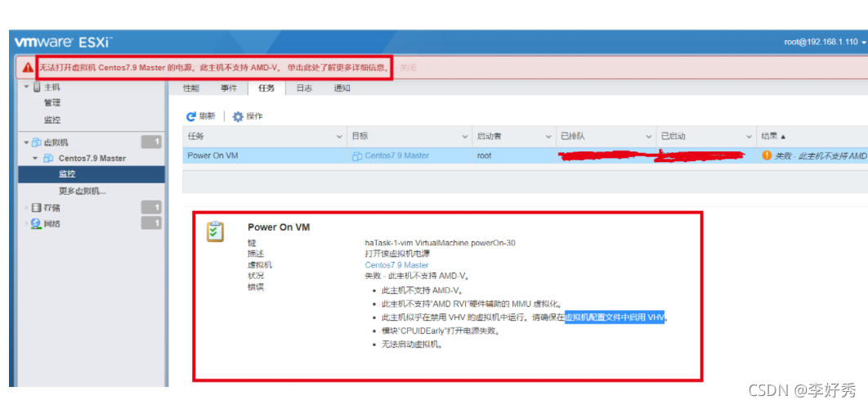
Task: Click the 虚拟机 icon in the navigator
Action: 37,142
